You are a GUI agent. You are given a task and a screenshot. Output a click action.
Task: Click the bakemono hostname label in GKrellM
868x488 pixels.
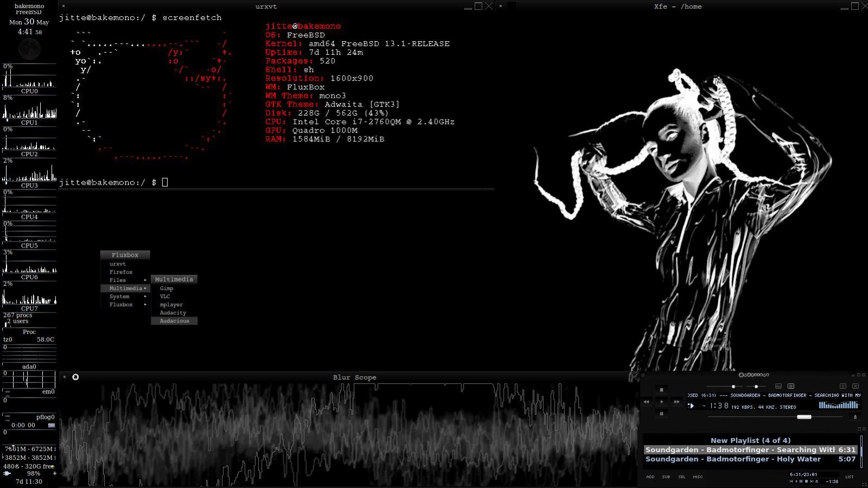pos(29,6)
